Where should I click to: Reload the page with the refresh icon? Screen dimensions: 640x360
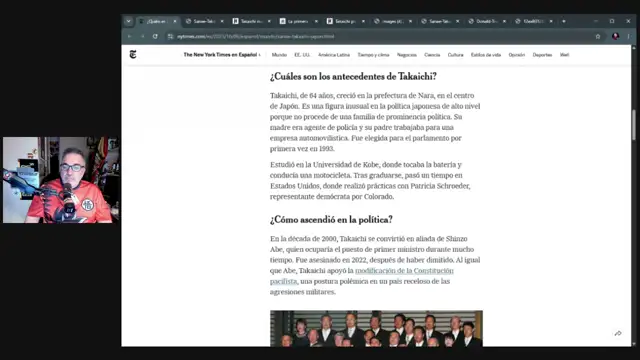(x=155, y=36)
